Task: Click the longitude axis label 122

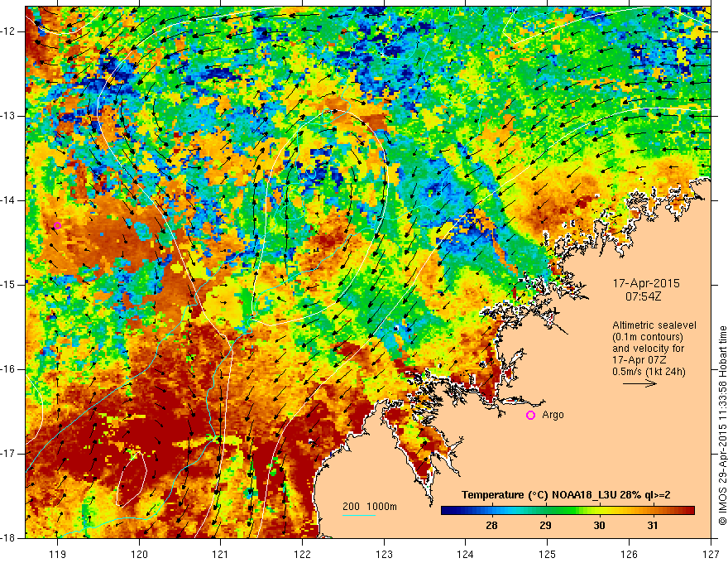Action: click(x=302, y=554)
